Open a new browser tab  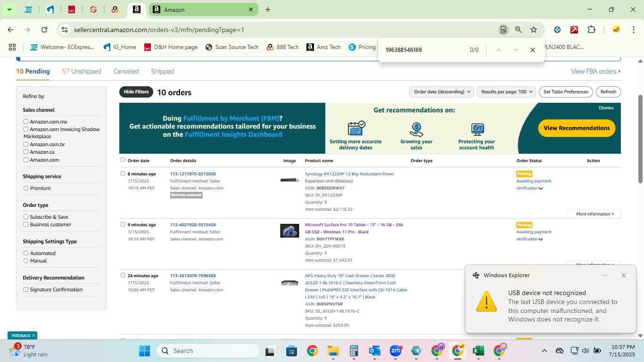(268, 9)
